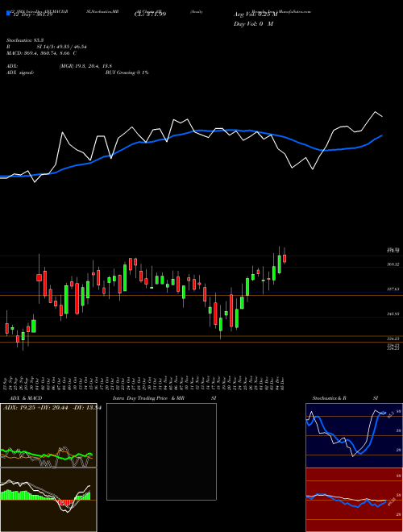Select the 'Stochastics & R' panel title
The image size is (403, 532).
(330, 398)
